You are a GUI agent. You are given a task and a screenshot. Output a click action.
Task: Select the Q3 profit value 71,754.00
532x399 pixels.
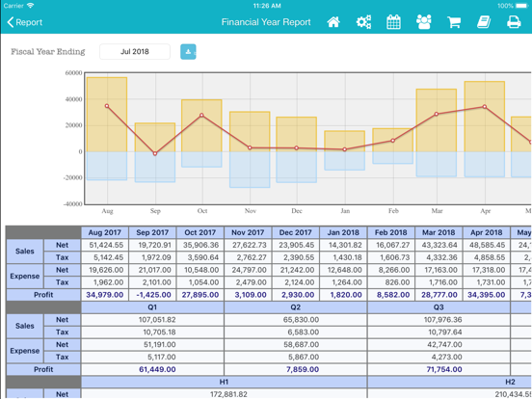point(439,369)
